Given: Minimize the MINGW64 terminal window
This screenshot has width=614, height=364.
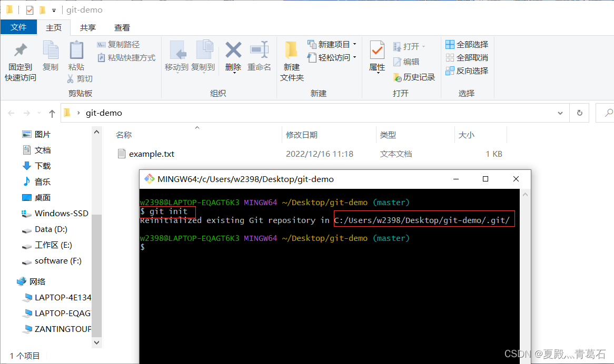Looking at the screenshot, I should point(456,179).
